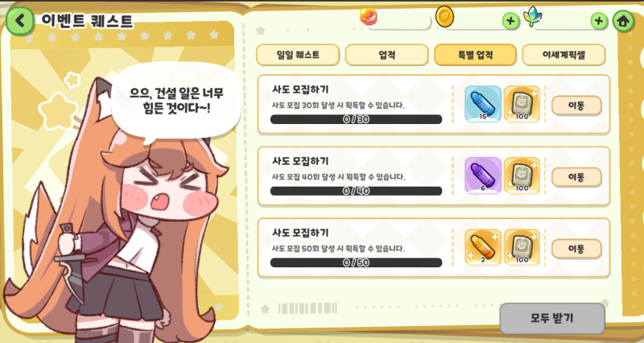Image resolution: width=644 pixels, height=343 pixels.
Task: Tap the gold coin currency icon
Action: click(x=445, y=17)
